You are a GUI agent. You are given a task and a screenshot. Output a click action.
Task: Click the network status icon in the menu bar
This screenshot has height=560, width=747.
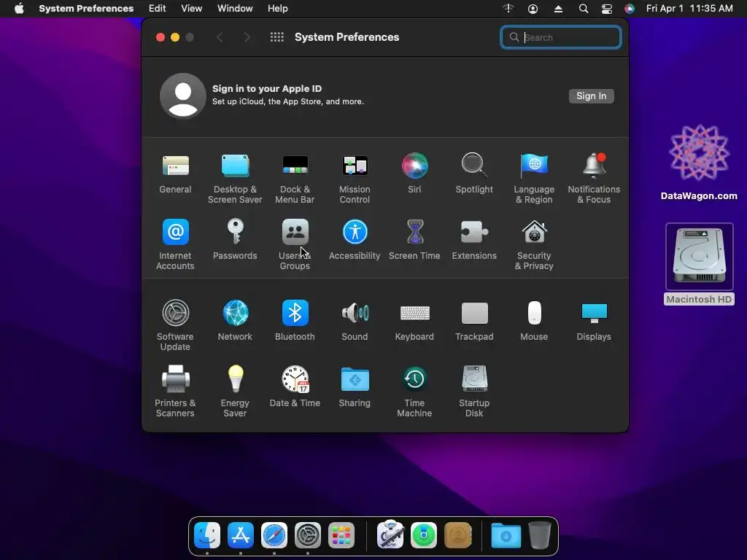pos(508,8)
